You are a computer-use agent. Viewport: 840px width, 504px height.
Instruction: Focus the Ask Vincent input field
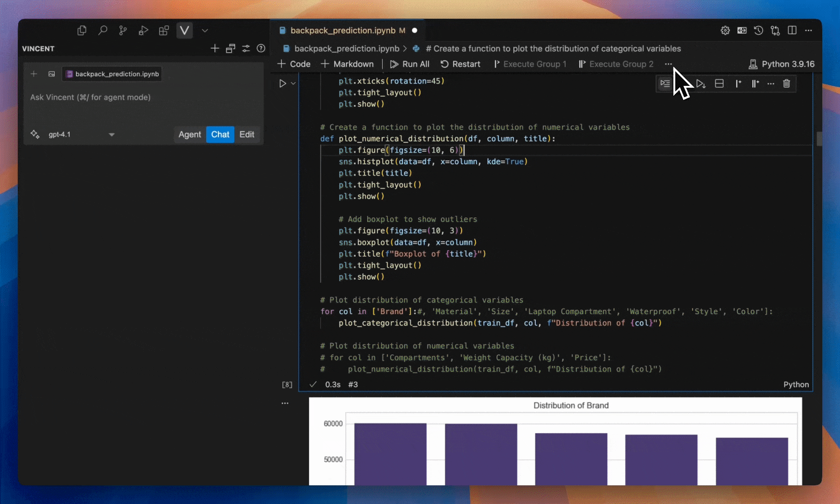tap(143, 98)
